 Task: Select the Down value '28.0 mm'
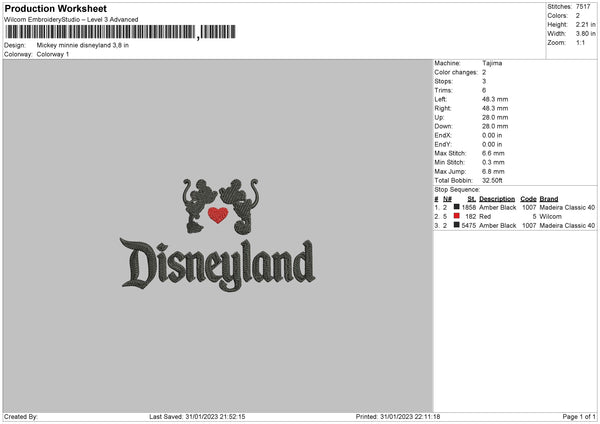(495, 126)
